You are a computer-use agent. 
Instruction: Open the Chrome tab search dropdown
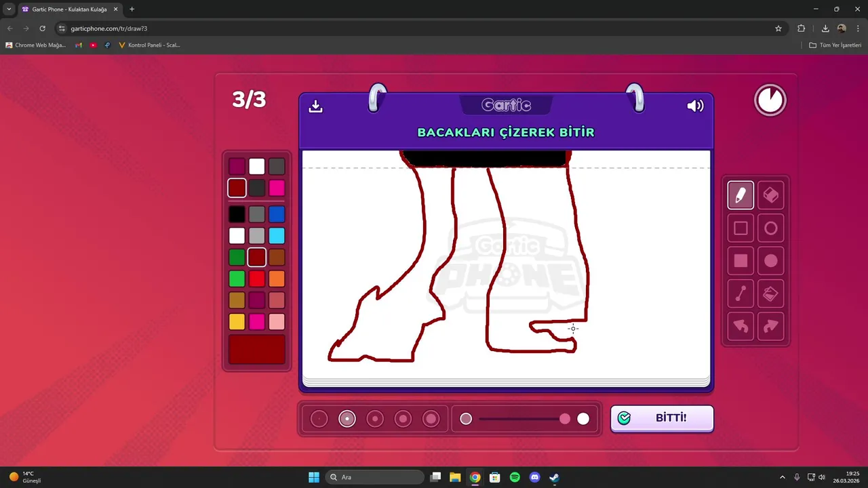[x=9, y=9]
